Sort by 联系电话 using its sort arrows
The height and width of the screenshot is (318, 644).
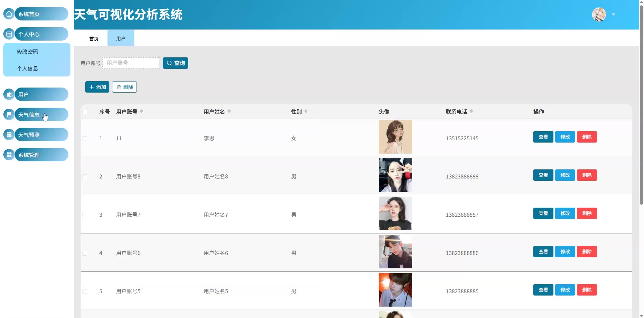click(471, 111)
